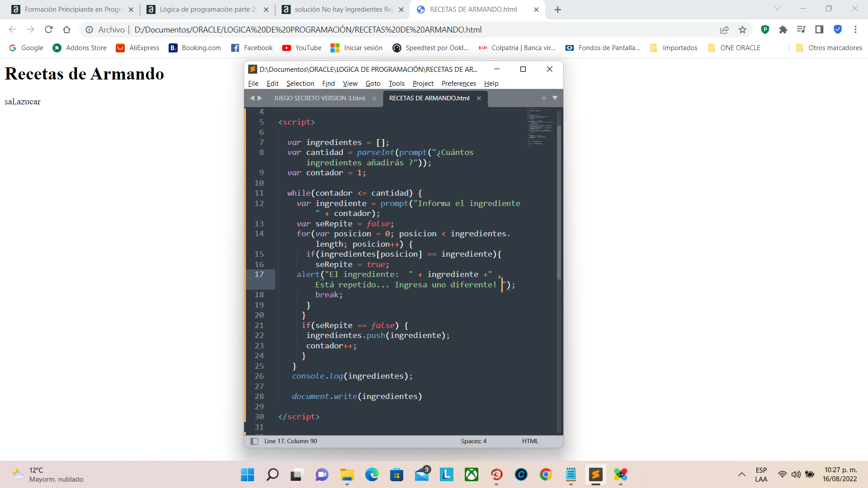Open Sublime tab list dropdown arrow
868x488 pixels.
click(555, 98)
